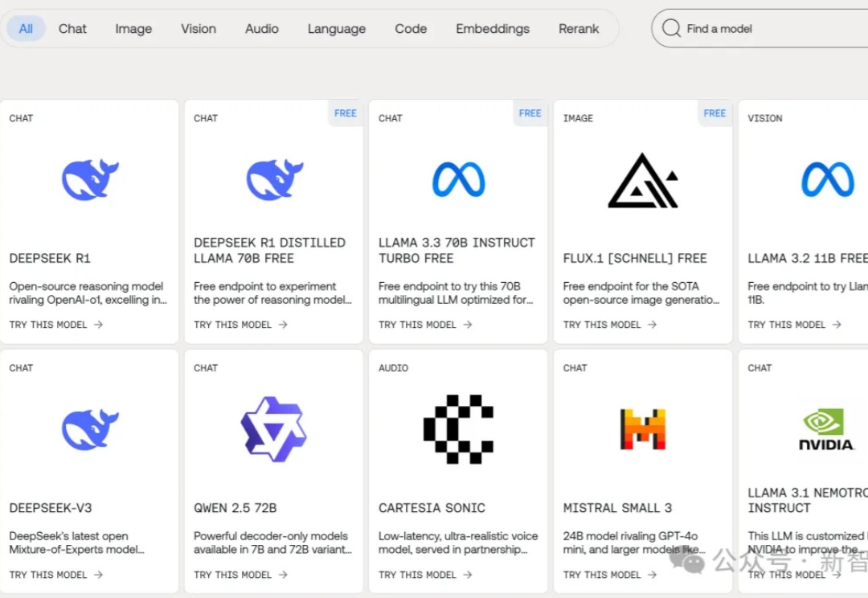Try this model link for Llama 3.3 70B
Viewport: 868px width, 598px height.
[x=425, y=325]
